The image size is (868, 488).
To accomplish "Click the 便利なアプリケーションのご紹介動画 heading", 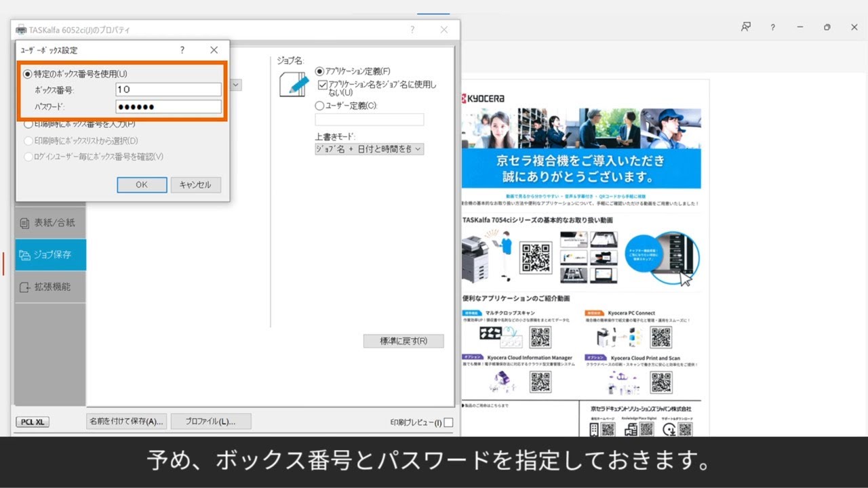I will [x=516, y=298].
